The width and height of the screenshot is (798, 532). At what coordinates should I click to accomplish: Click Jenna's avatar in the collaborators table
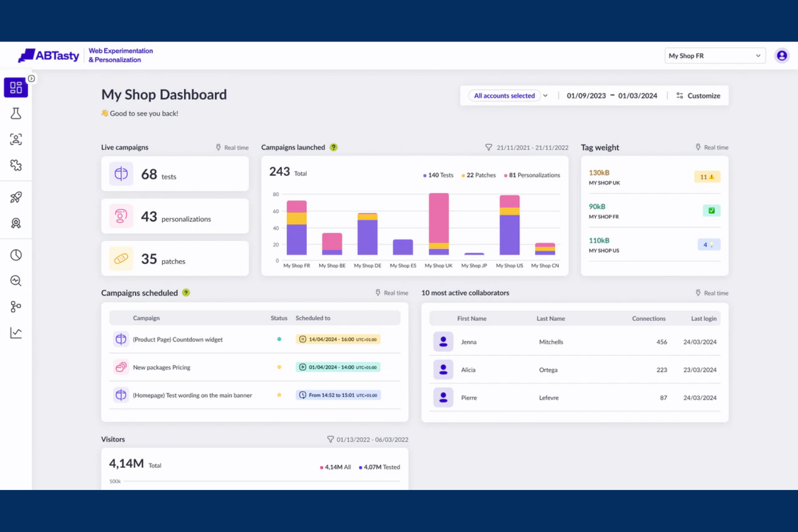[443, 342]
